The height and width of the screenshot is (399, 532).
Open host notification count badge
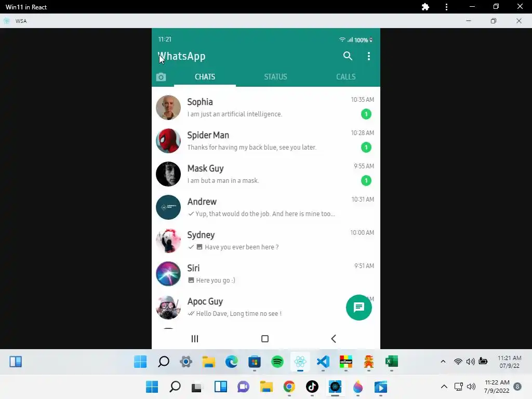click(517, 387)
